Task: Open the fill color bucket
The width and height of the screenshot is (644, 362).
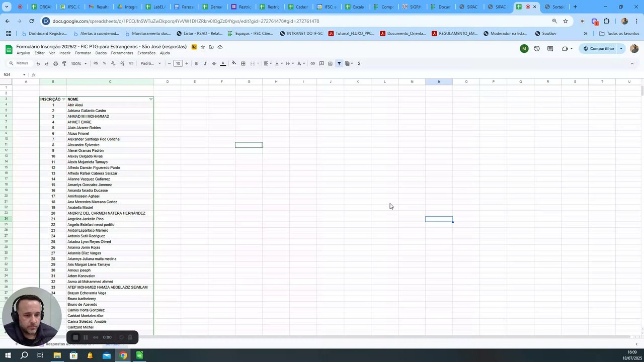Action: [x=234, y=63]
